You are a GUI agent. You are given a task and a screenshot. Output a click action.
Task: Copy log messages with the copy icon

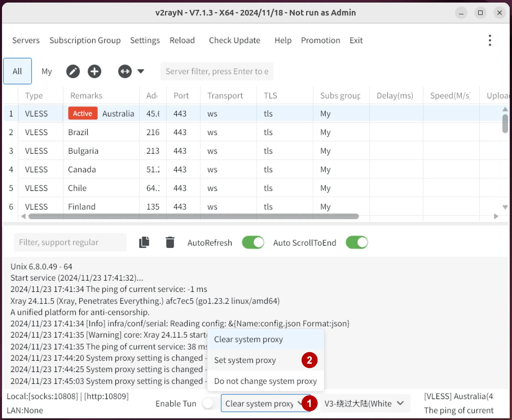pyautogui.click(x=144, y=242)
